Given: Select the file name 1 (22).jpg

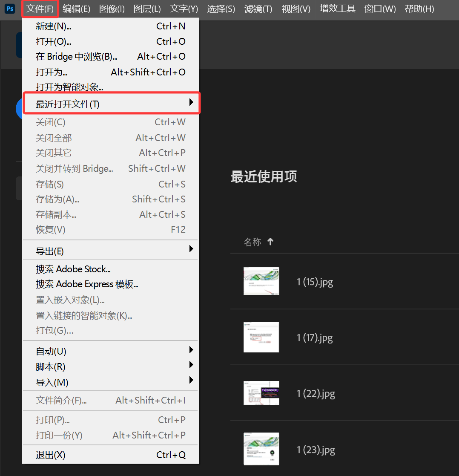Looking at the screenshot, I should 316,394.
